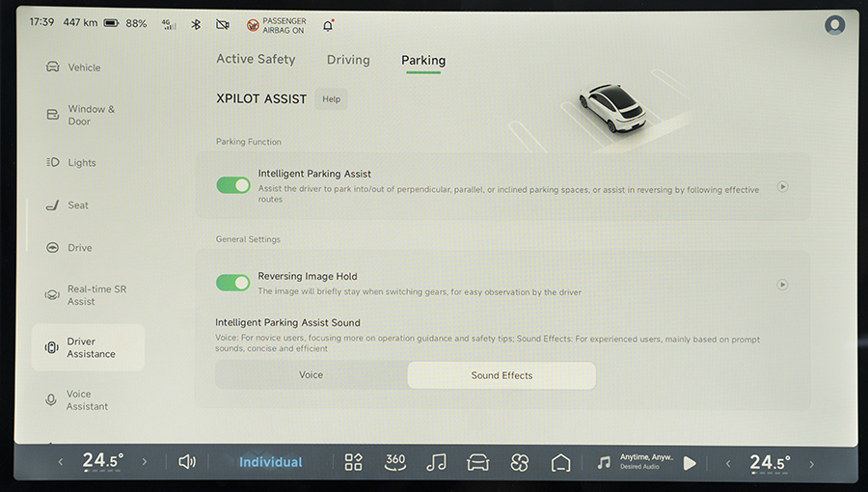The width and height of the screenshot is (868, 492).
Task: Play Reversing Image Hold demo arrow
Action: [x=782, y=285]
